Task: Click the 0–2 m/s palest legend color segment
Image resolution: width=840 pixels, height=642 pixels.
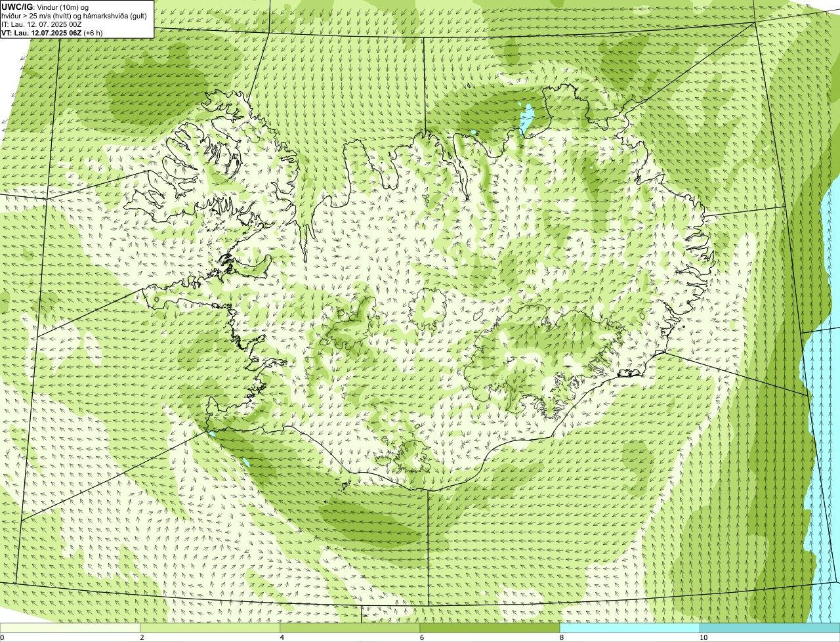Action: pyautogui.click(x=70, y=628)
